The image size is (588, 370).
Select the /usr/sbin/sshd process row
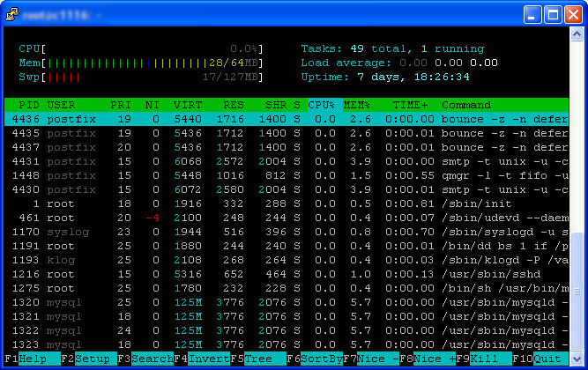click(x=287, y=274)
